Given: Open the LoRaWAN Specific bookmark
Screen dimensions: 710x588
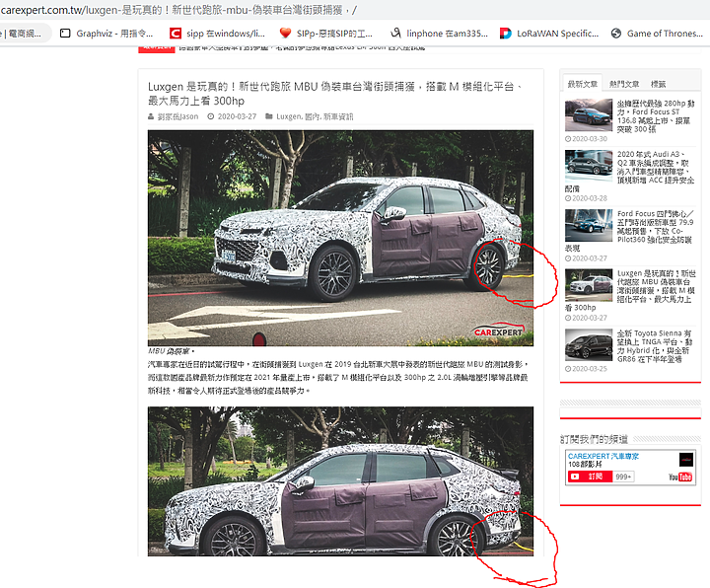Looking at the screenshot, I should pos(549,34).
